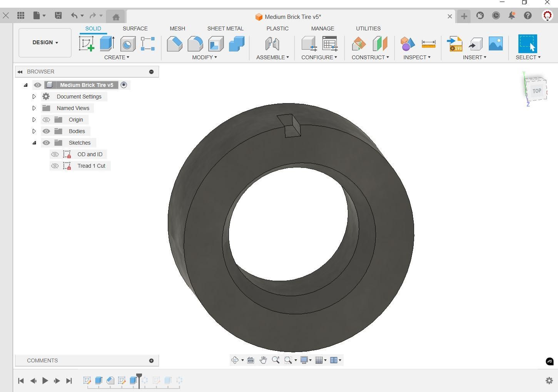
Task: Jump to the timeline beginning
Action: (21, 380)
